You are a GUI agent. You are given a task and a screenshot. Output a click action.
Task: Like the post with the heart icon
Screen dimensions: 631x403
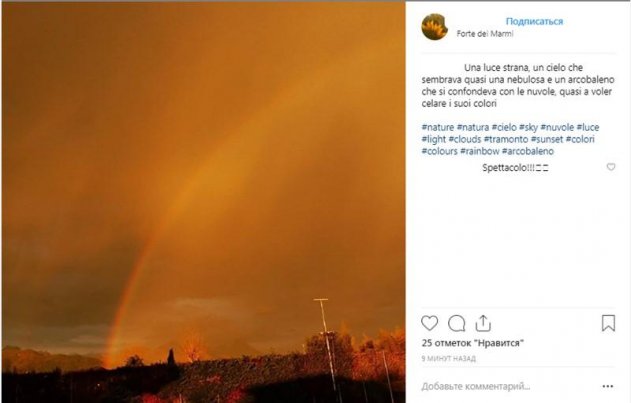(429, 323)
